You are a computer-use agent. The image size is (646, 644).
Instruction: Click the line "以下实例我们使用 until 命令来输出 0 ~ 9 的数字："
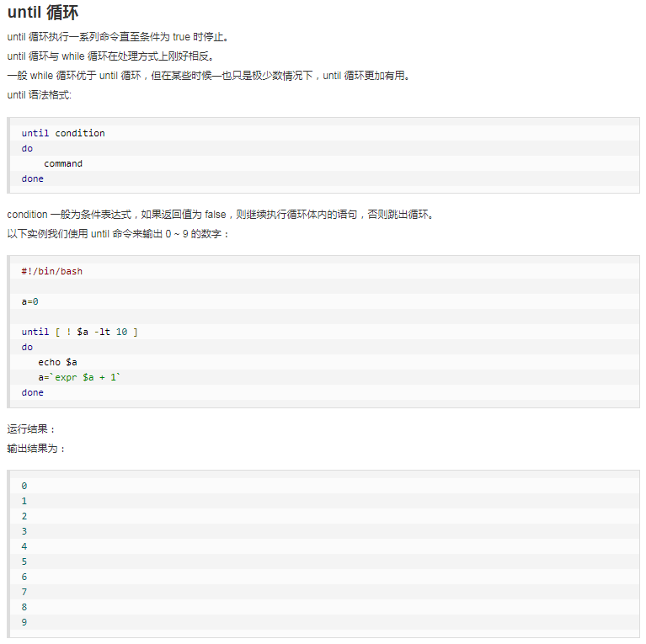click(x=118, y=234)
